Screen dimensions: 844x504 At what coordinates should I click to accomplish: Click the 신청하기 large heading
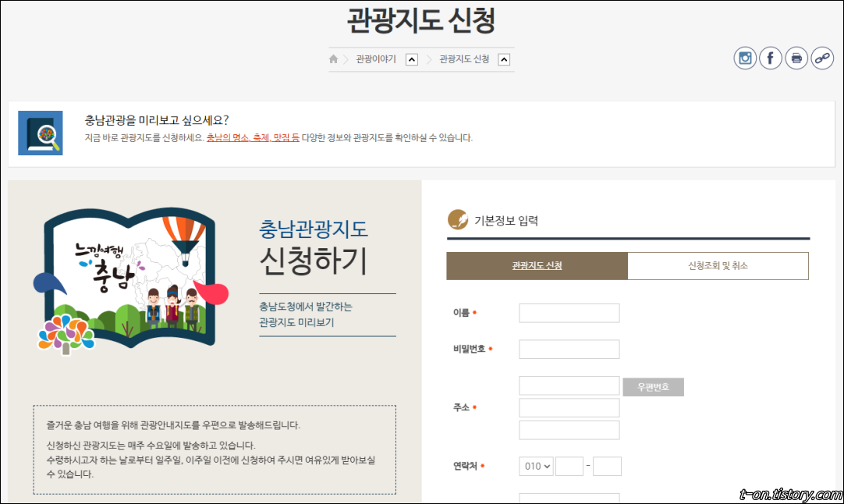tap(314, 261)
